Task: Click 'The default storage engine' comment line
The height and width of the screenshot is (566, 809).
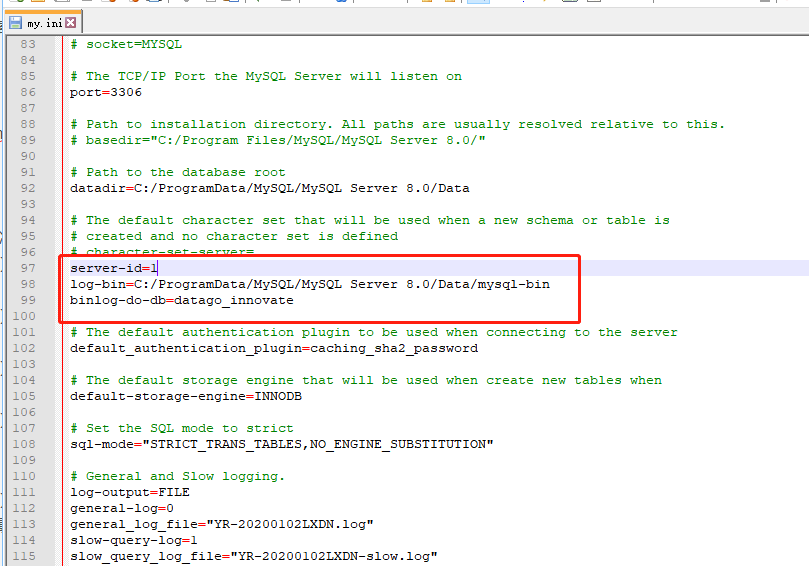Action: [x=366, y=380]
